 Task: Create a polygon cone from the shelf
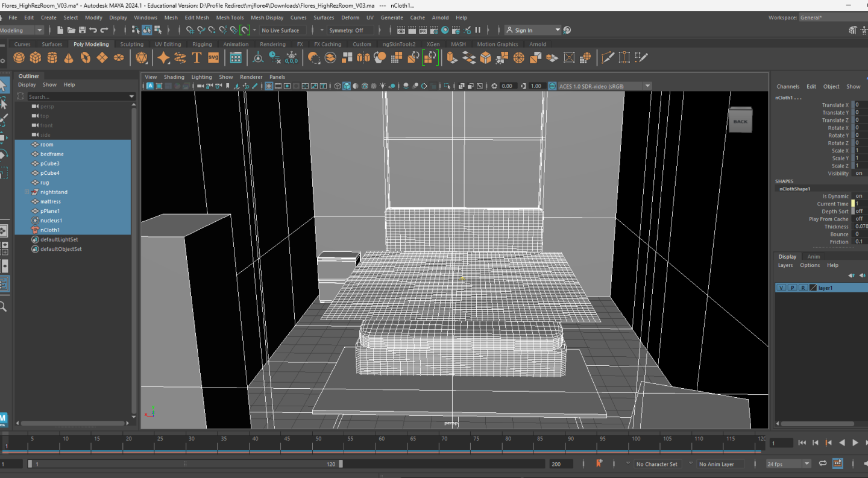pos(69,58)
